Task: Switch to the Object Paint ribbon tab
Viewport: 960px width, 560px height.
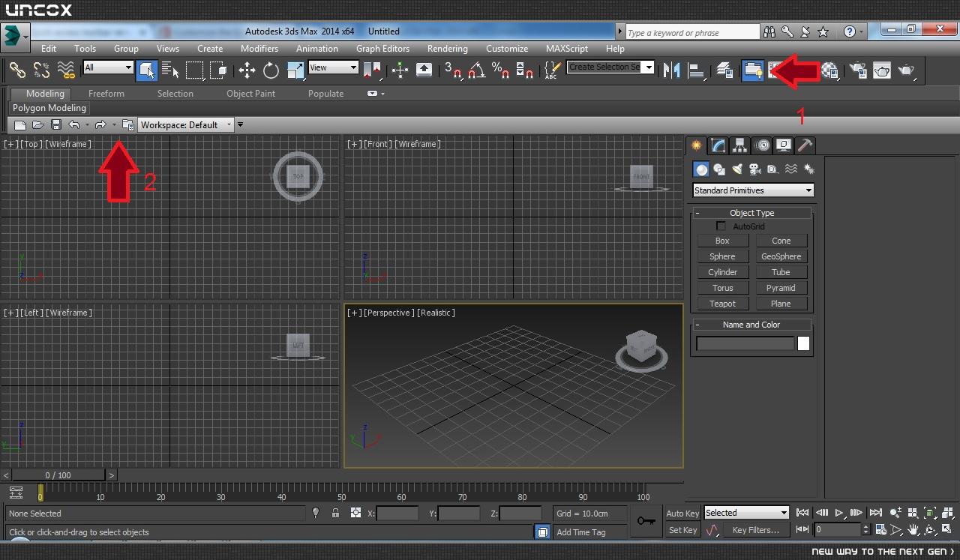Action: point(251,94)
